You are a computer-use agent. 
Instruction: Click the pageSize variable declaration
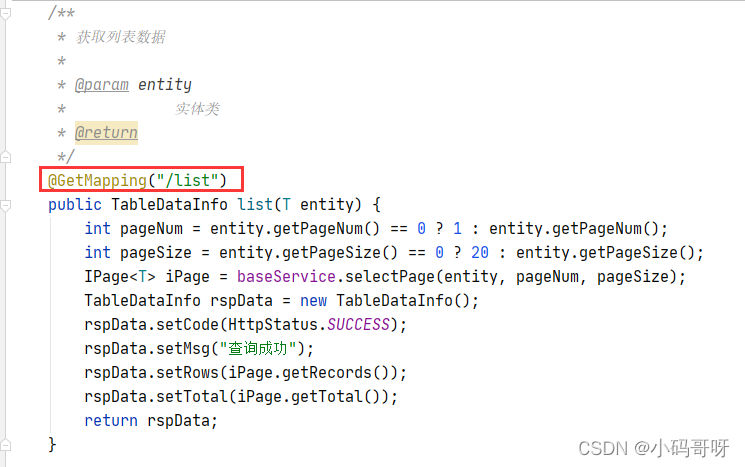click(155, 253)
